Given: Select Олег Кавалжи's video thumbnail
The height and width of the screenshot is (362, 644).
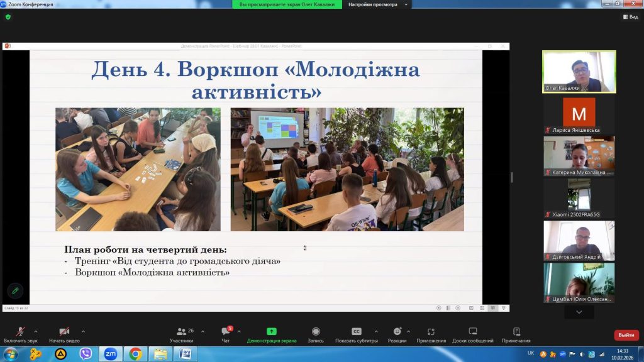Looking at the screenshot, I should 579,72.
